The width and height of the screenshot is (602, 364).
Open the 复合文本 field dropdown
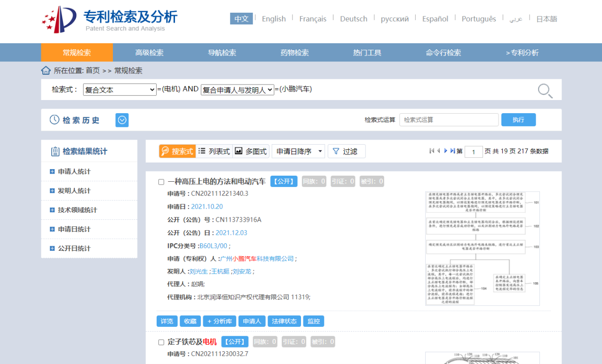119,90
